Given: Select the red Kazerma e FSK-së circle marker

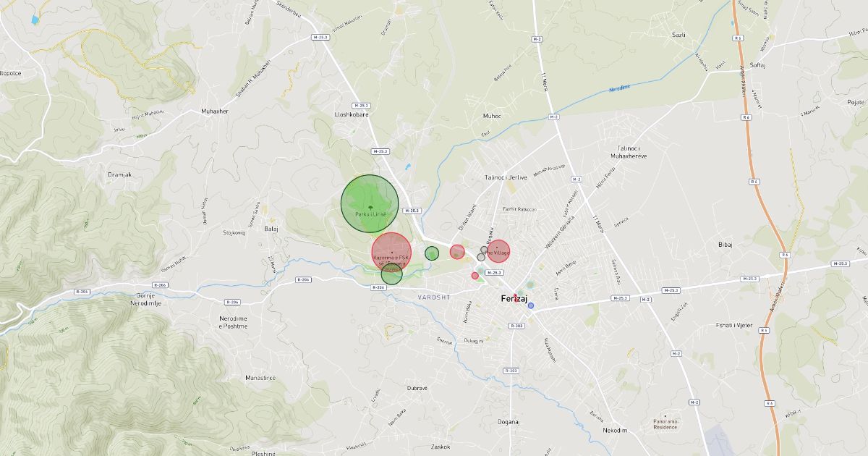Looking at the screenshot, I should (391, 252).
